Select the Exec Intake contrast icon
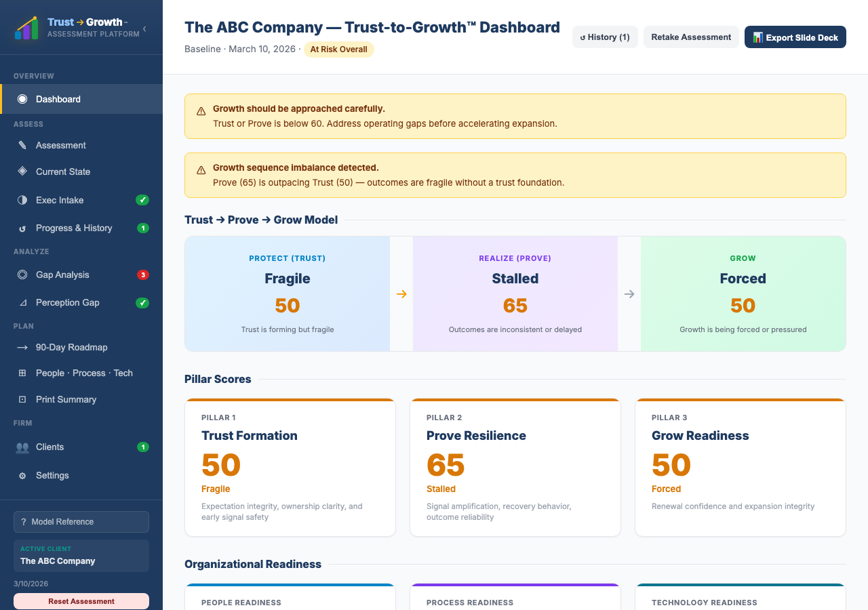868x610 pixels. [x=22, y=200]
